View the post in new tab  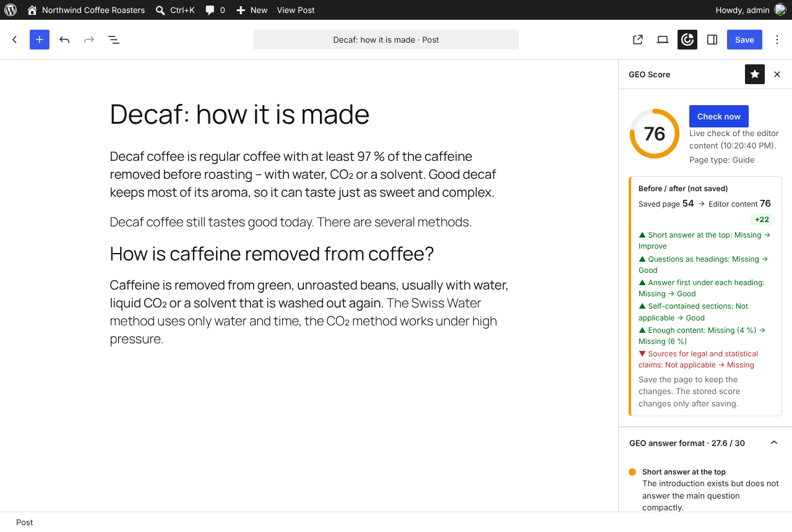tap(638, 40)
